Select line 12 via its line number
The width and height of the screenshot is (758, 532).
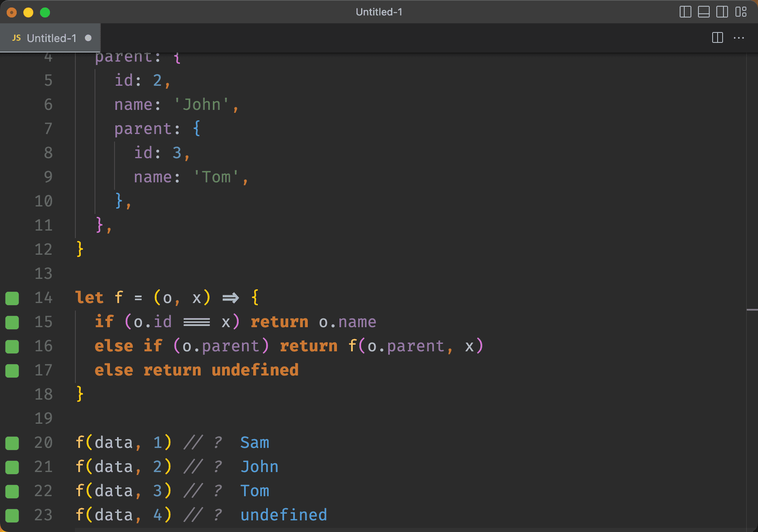[43, 249]
